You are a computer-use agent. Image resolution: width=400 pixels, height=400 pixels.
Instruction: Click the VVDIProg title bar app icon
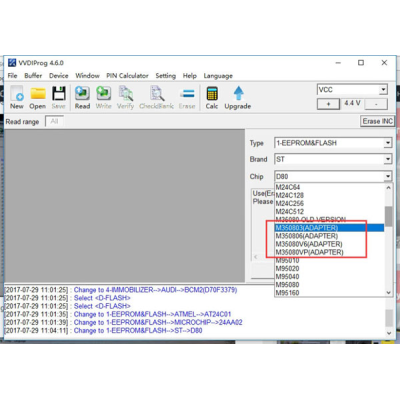click(12, 63)
